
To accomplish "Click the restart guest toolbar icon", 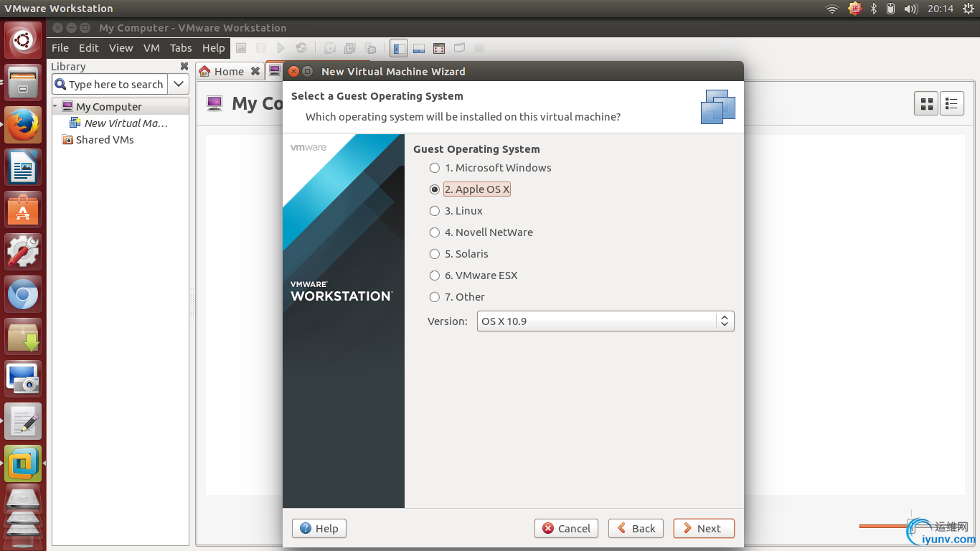I will pyautogui.click(x=301, y=48).
